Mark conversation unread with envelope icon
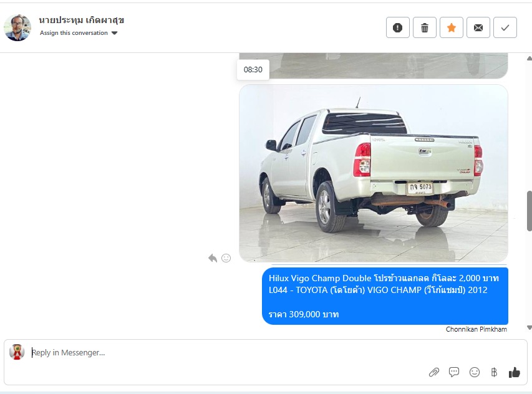 point(478,27)
